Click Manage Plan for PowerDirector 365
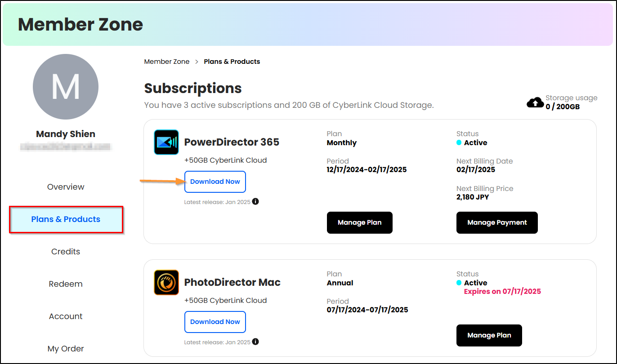617x364 pixels. click(x=359, y=222)
